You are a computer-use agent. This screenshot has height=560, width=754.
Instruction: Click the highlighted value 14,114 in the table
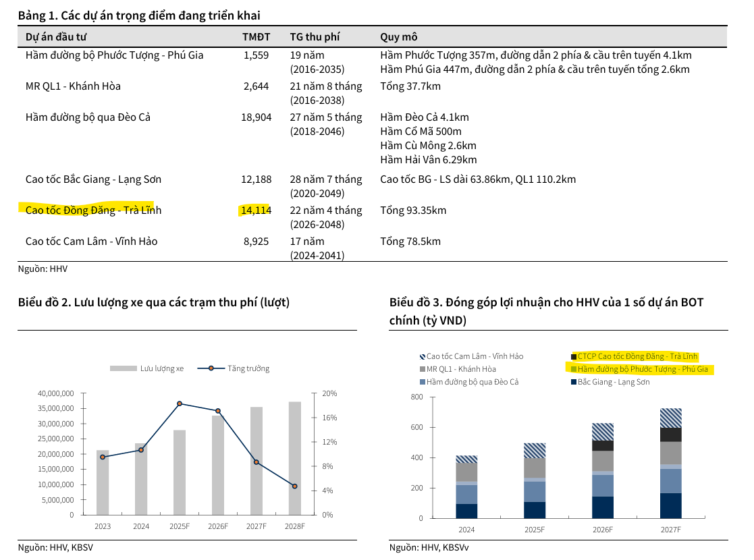[256, 211]
